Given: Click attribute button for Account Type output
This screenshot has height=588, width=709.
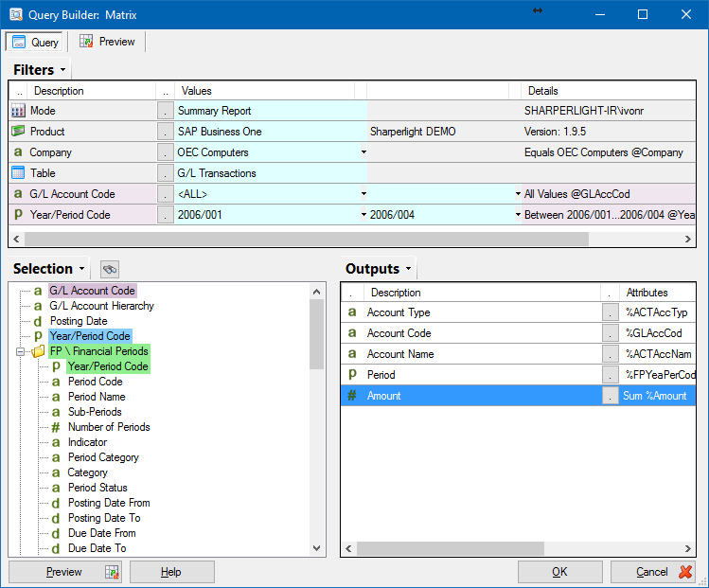Looking at the screenshot, I should pyautogui.click(x=610, y=312).
